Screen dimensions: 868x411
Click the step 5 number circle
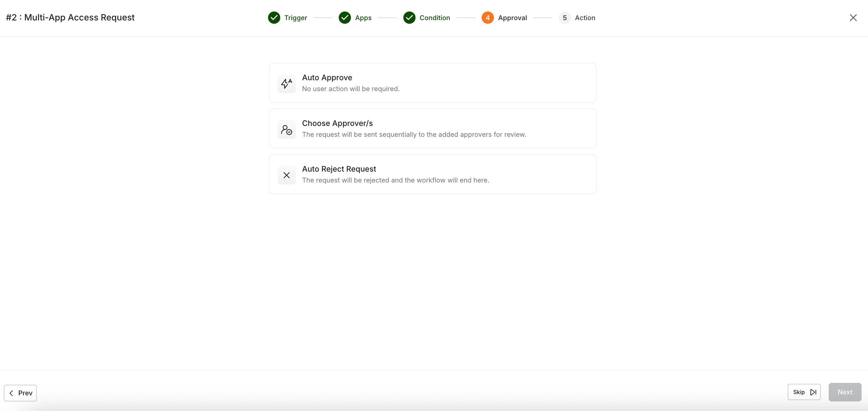pos(564,18)
